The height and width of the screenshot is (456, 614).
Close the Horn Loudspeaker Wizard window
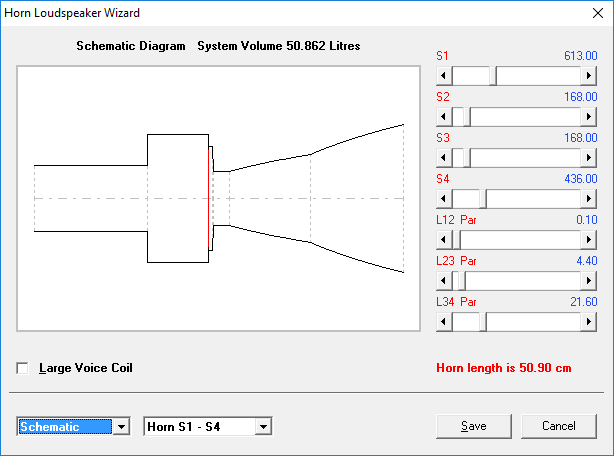[x=598, y=13]
